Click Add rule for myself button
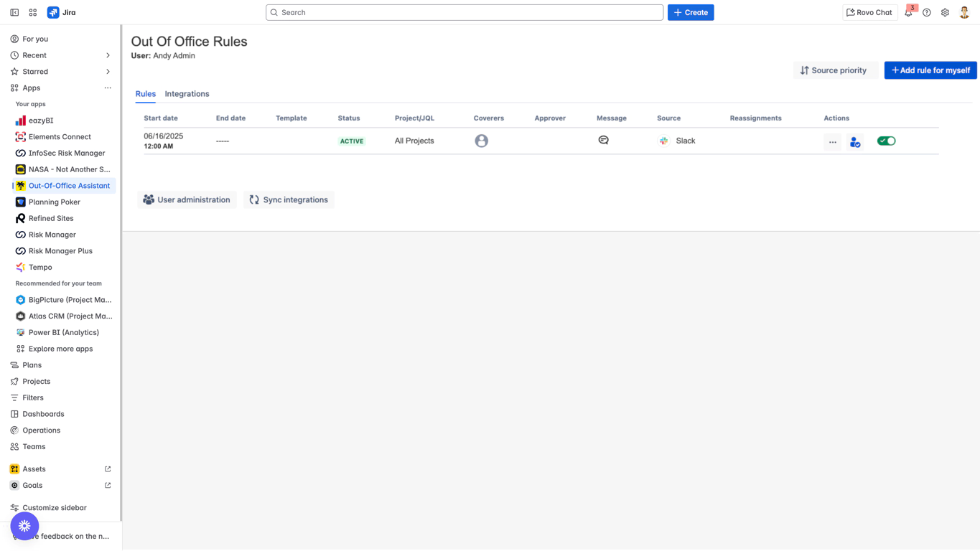 [x=930, y=70]
